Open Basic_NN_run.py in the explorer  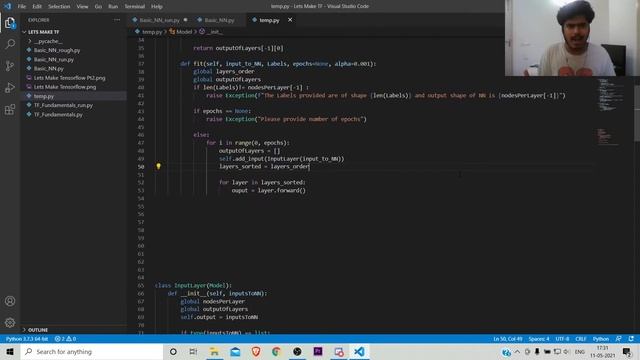pos(53,60)
